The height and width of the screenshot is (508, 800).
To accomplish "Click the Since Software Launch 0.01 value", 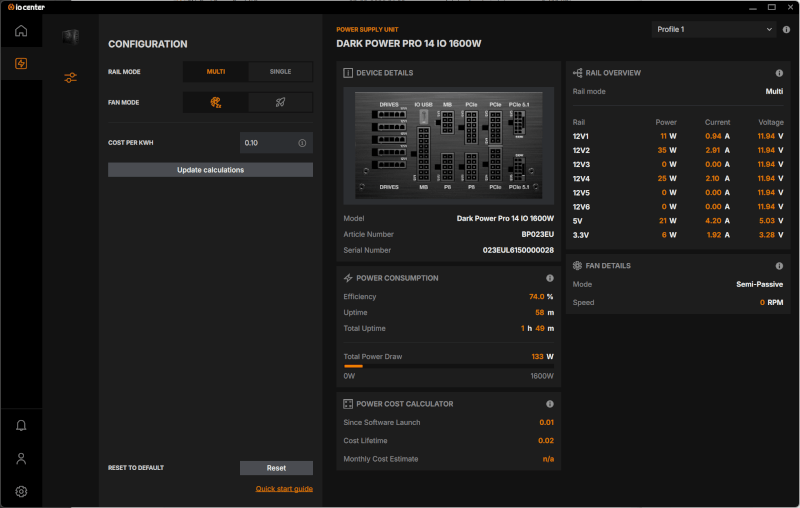I will [x=546, y=422].
